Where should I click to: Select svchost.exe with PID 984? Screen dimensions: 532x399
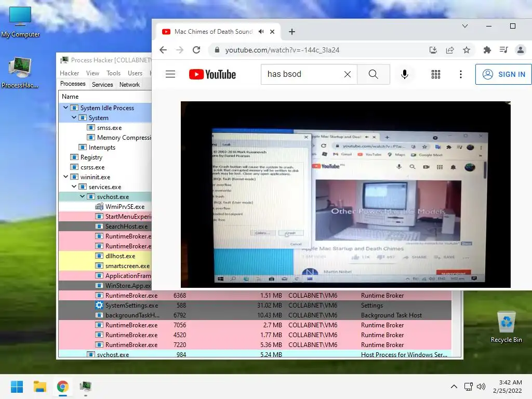(255, 354)
